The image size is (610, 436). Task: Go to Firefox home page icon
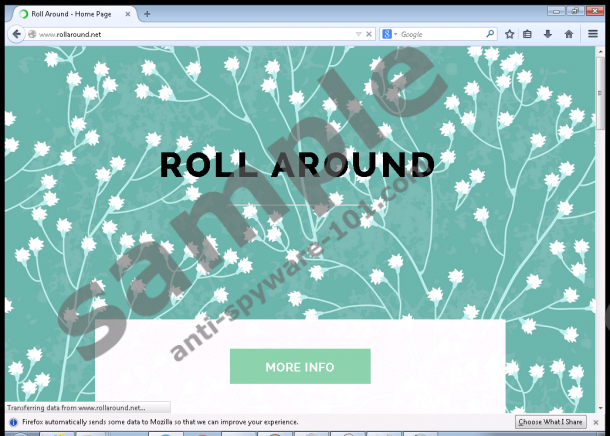[x=569, y=34]
